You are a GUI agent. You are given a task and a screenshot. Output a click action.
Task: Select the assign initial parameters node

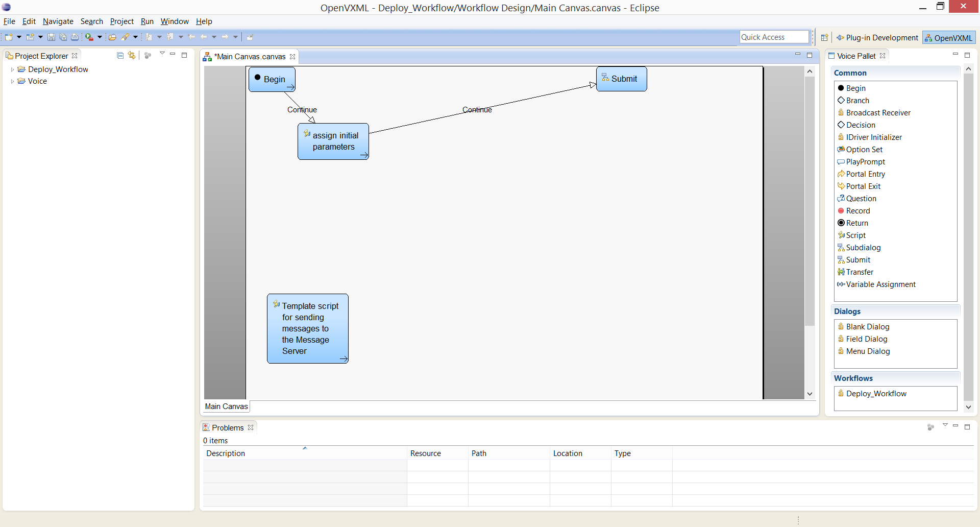point(333,141)
